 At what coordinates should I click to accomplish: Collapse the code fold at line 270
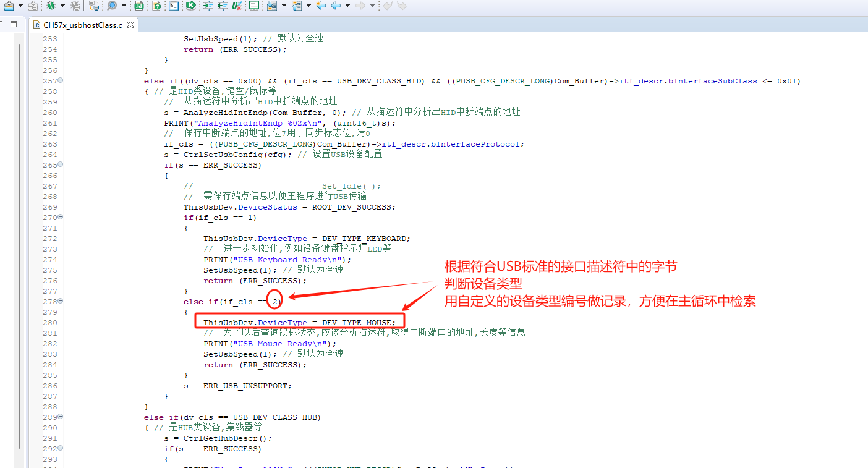coord(61,217)
